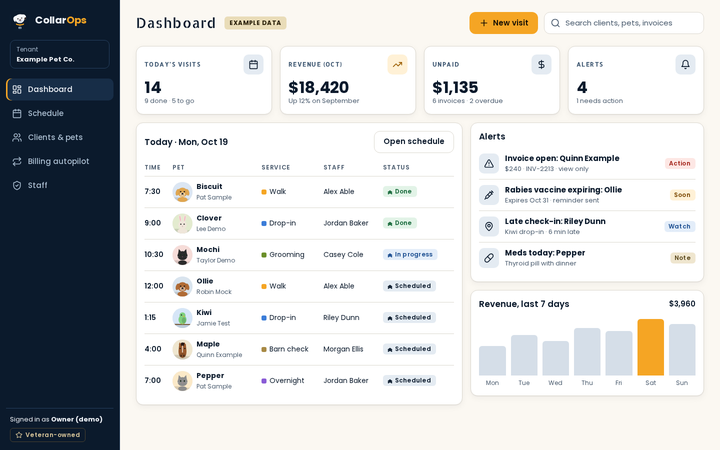Click the shield icon beside Staff
This screenshot has width=720, height=450.
tap(17, 186)
